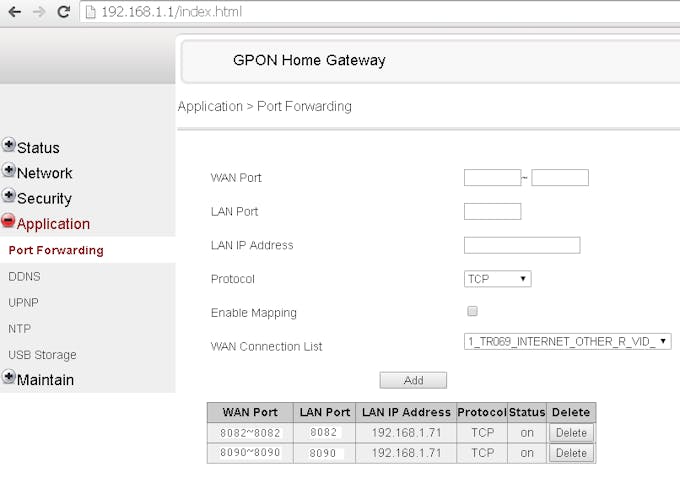
Task: Open the DDNS settings page
Action: point(24,276)
